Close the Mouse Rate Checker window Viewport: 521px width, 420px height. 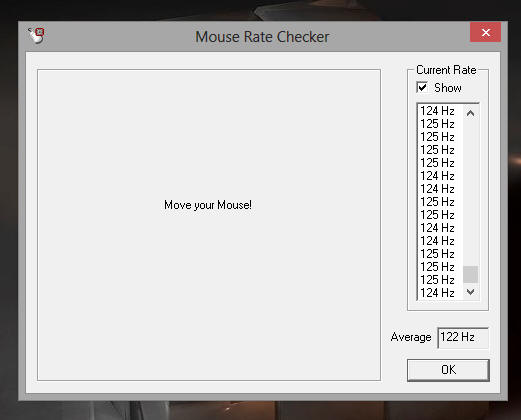coord(485,32)
